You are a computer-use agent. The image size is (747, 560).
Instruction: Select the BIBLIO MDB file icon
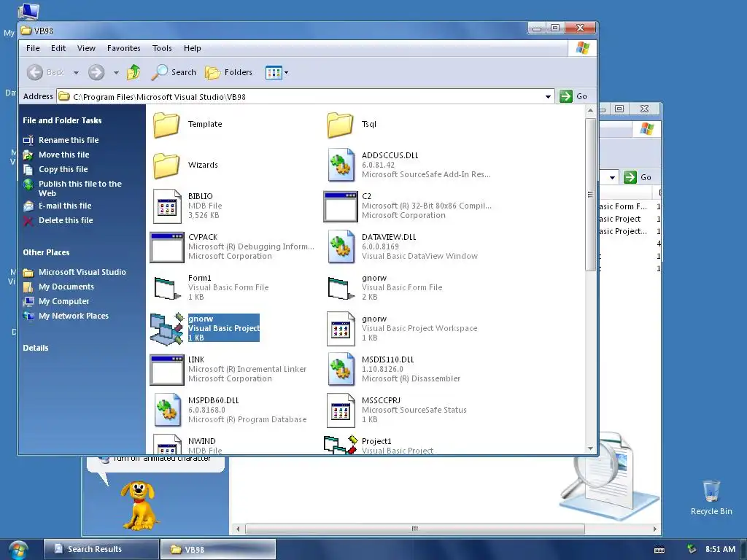pyautogui.click(x=167, y=206)
